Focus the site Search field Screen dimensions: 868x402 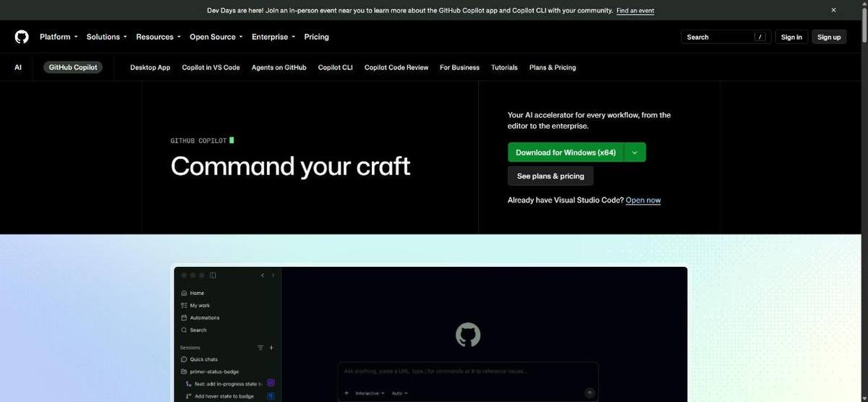click(726, 37)
